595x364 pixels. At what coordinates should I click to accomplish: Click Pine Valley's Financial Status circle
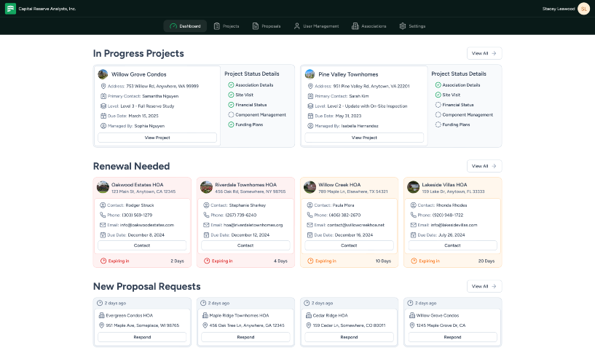438,105
